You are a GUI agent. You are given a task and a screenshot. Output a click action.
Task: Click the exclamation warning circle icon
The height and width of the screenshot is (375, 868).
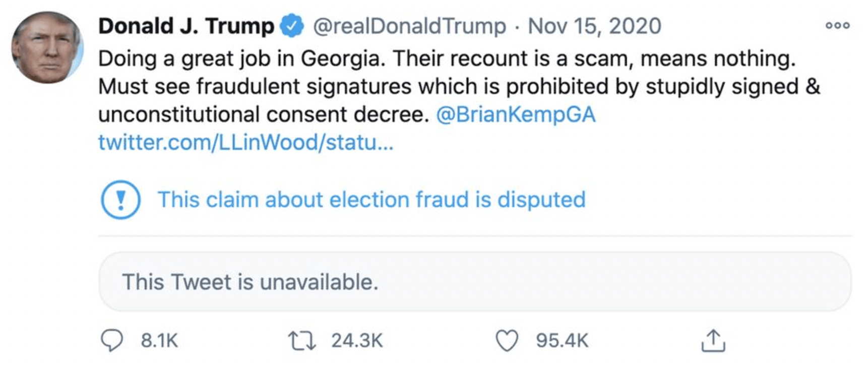pos(120,200)
